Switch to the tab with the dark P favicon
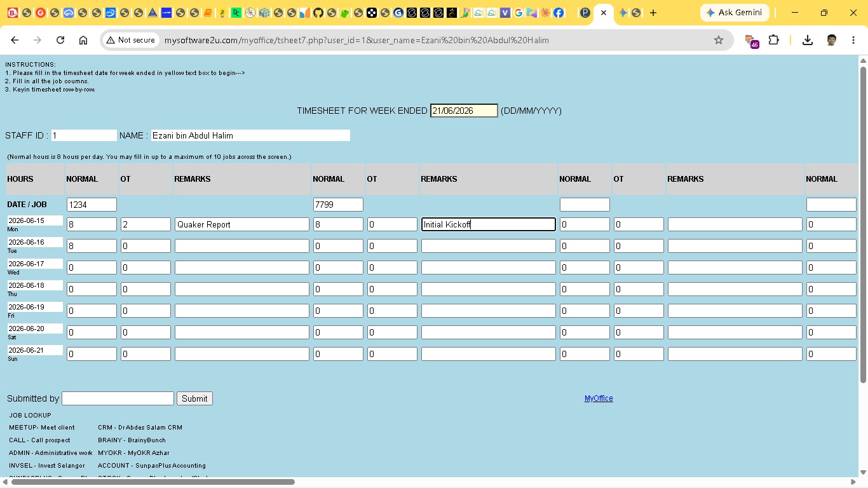The width and height of the screenshot is (868, 488). [x=585, y=13]
